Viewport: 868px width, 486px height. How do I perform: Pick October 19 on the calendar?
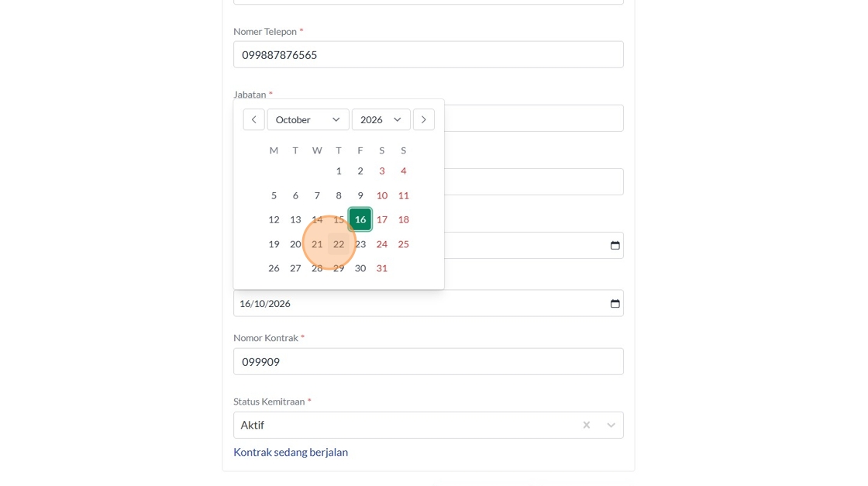[274, 244]
